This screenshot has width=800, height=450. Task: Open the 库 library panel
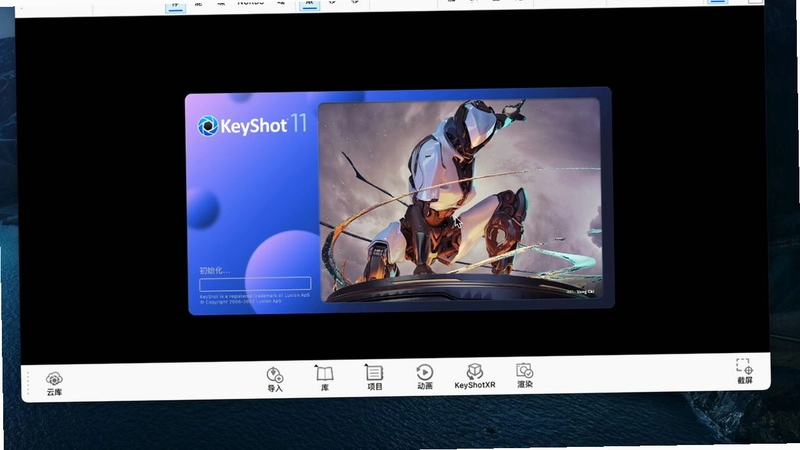324,378
